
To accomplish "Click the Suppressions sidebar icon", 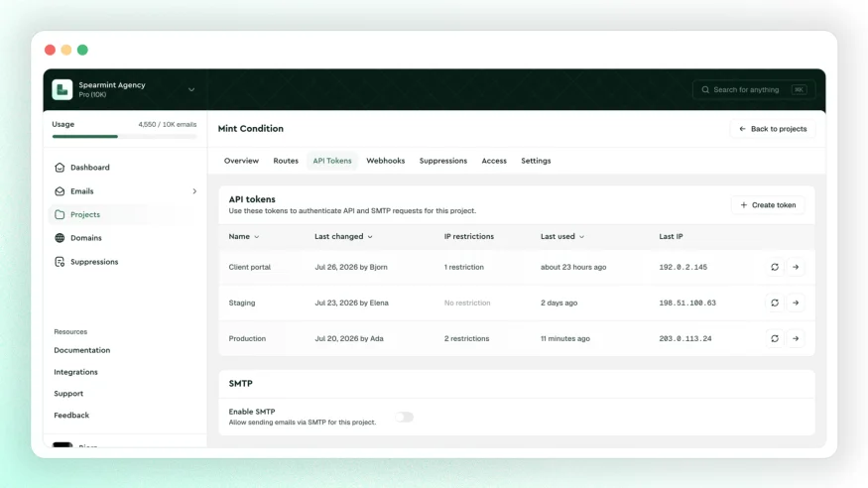I will (x=60, y=262).
